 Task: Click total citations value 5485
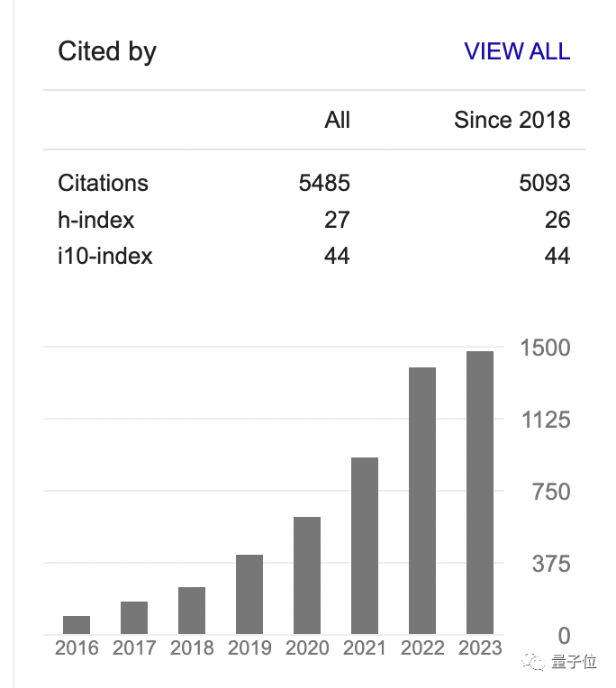324,183
